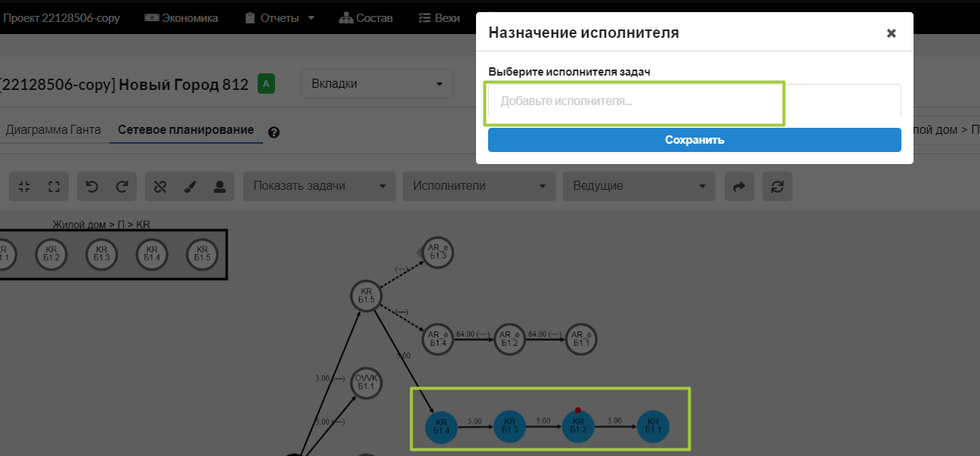Viewport: 980px width, 456px height.
Task: Click the AR_e Б1.1 node
Action: click(x=580, y=338)
